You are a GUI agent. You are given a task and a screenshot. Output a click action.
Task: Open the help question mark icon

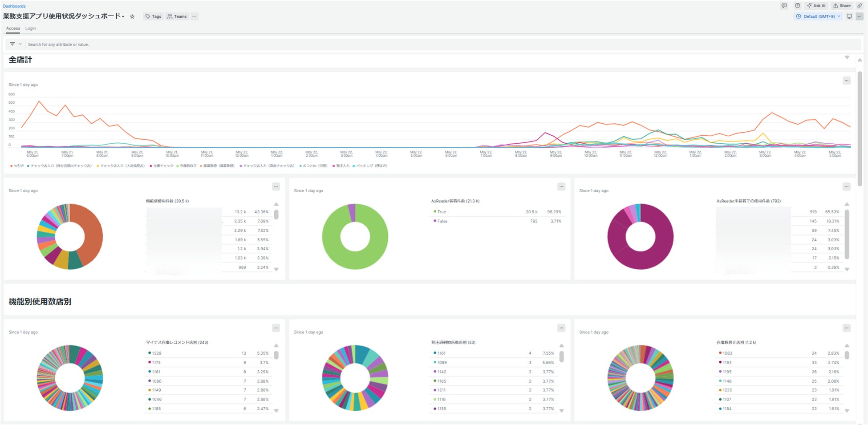(x=797, y=6)
